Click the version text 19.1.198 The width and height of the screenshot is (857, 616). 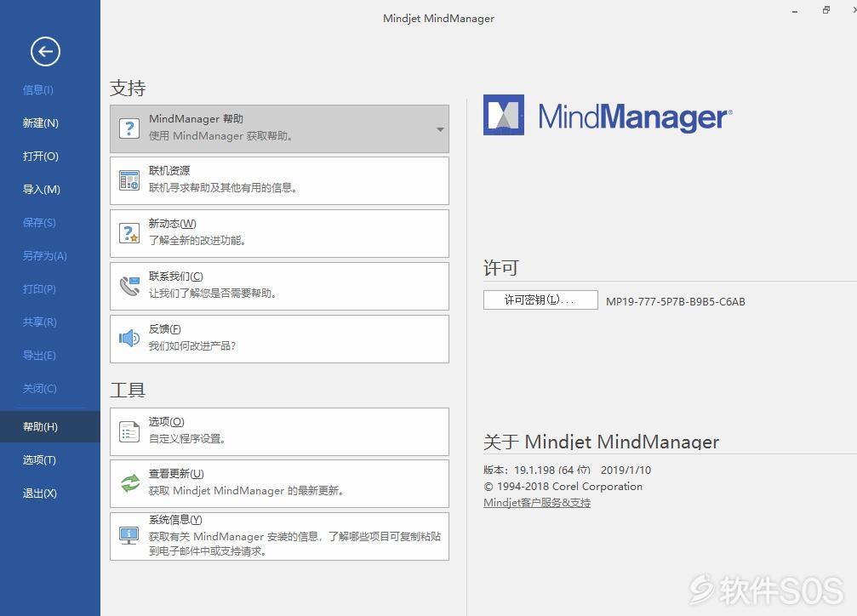(534, 470)
